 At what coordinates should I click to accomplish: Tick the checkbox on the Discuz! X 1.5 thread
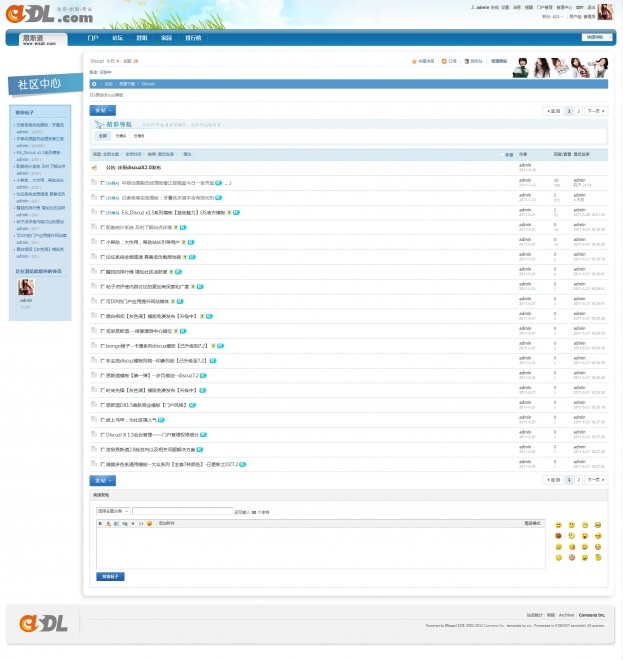point(103,435)
